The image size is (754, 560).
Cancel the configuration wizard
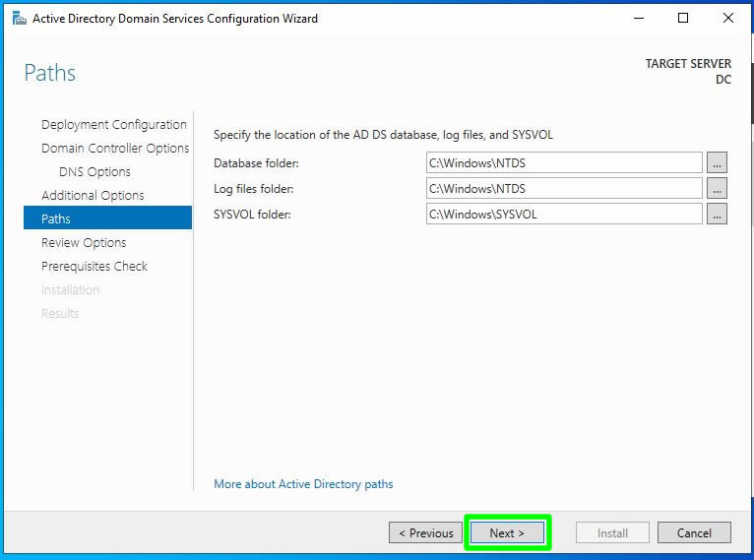click(x=694, y=532)
